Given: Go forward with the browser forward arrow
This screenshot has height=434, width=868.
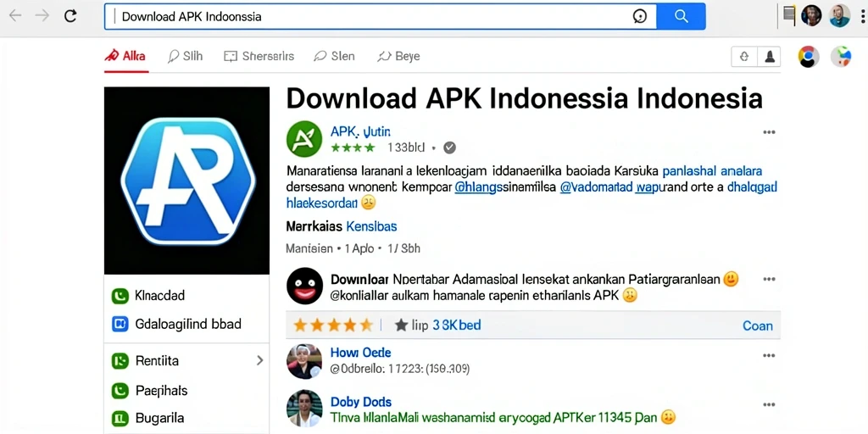Looking at the screenshot, I should point(42,15).
